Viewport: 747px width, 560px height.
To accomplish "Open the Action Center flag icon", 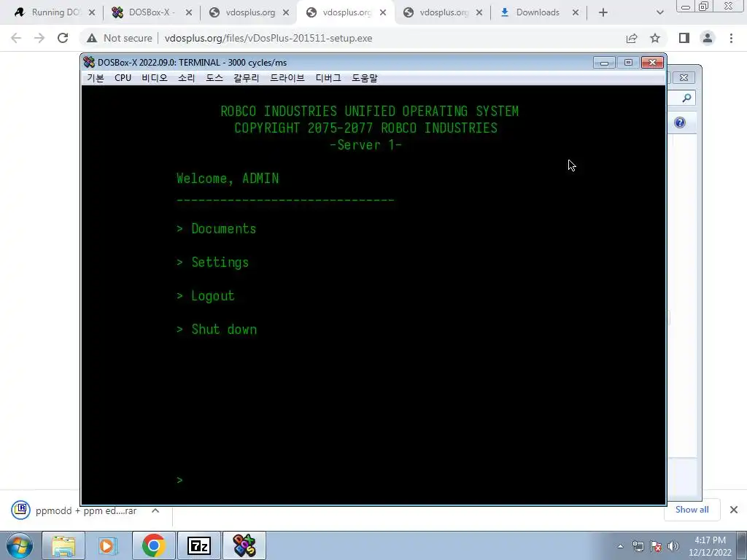I will click(656, 546).
